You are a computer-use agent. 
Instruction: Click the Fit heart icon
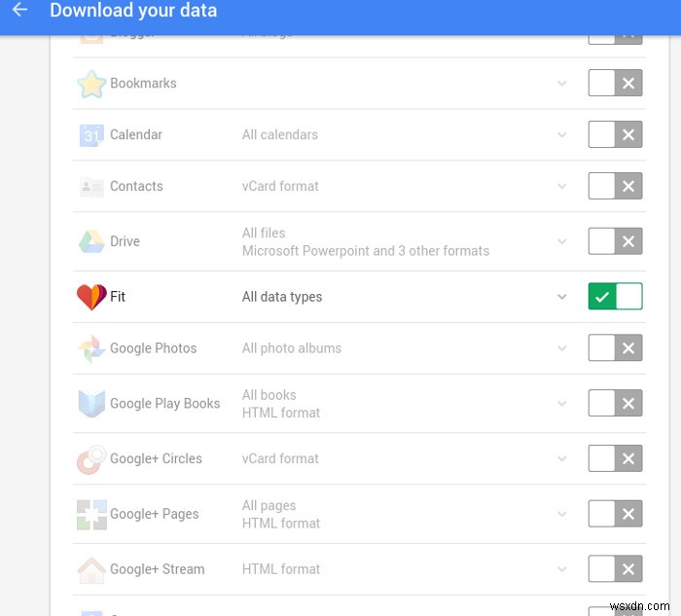pyautogui.click(x=91, y=297)
